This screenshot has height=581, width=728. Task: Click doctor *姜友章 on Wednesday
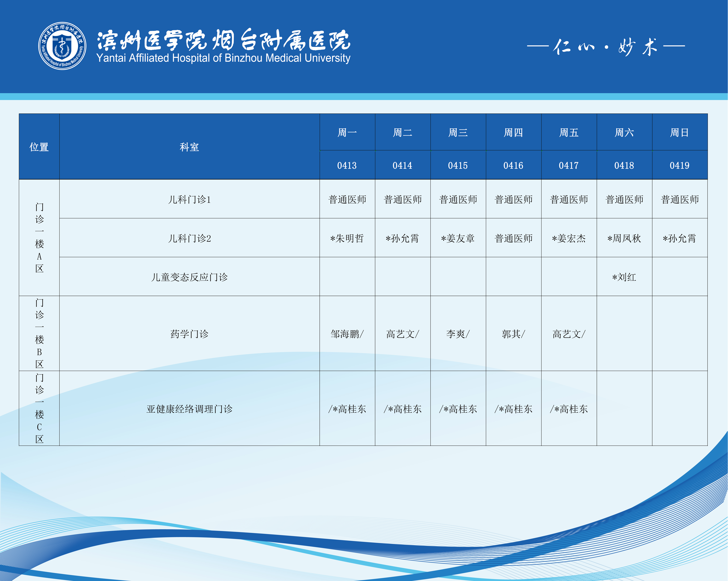458,238
